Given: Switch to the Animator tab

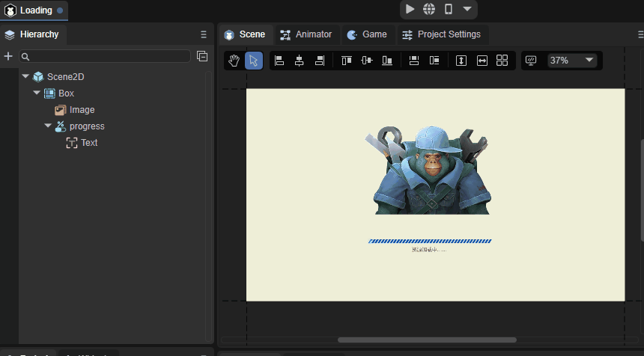Looking at the screenshot, I should [x=306, y=34].
